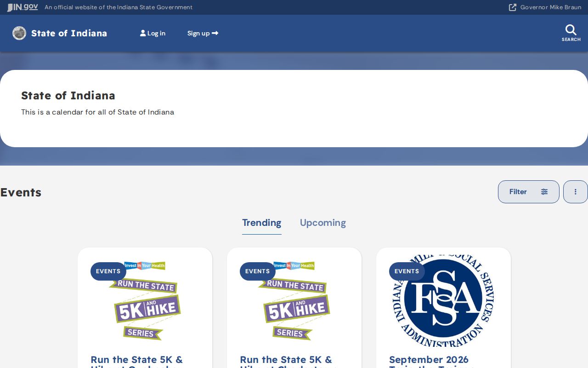Switch to the Trending tab

pos(262,223)
